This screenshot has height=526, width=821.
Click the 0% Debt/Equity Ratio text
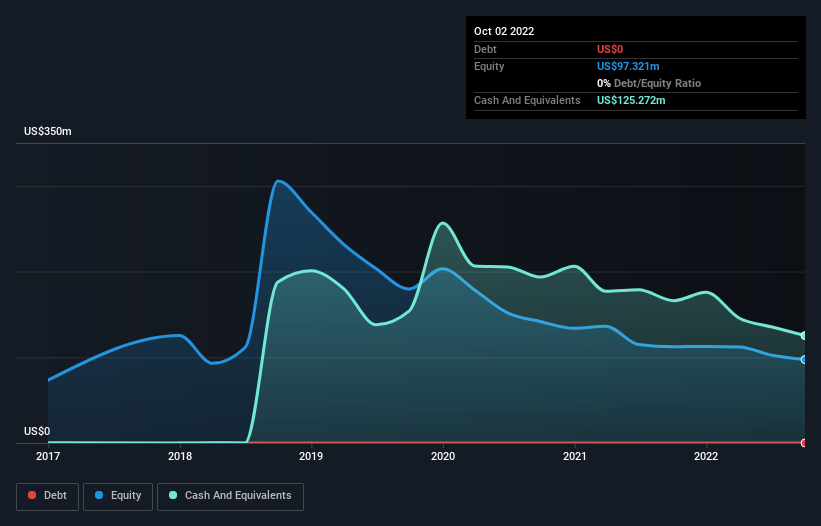[649, 83]
